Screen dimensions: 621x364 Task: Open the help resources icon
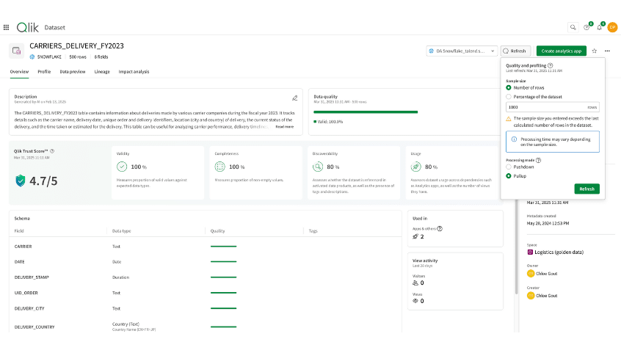tap(586, 27)
